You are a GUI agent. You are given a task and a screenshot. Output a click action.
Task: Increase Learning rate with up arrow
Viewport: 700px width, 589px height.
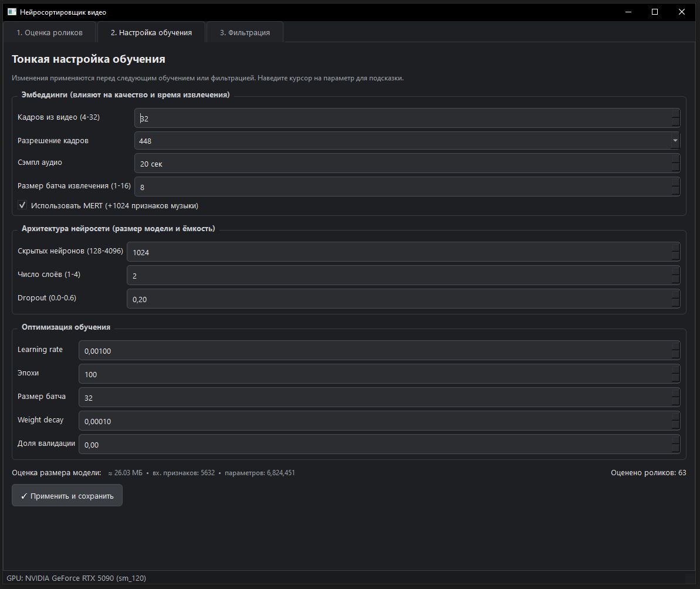tap(675, 346)
